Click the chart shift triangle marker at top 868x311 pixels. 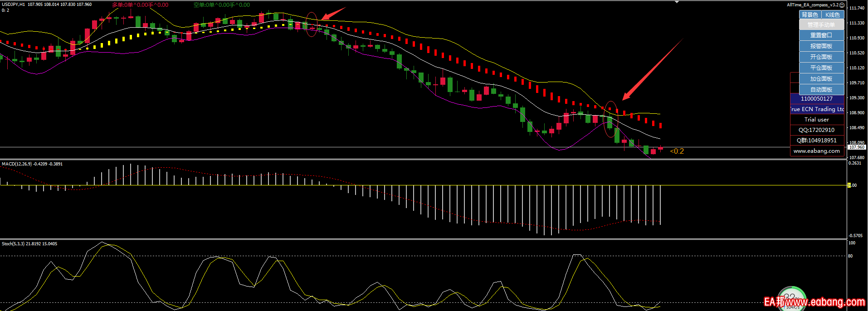(677, 2)
